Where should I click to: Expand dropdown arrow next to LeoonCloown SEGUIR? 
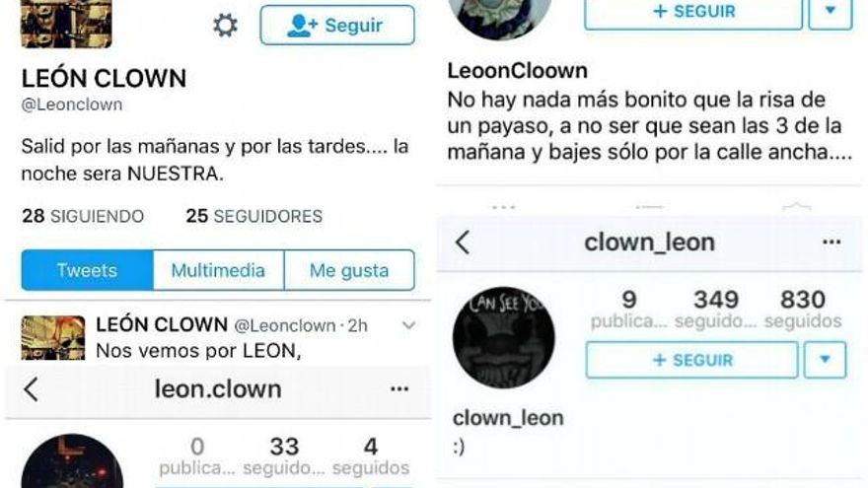tap(830, 11)
